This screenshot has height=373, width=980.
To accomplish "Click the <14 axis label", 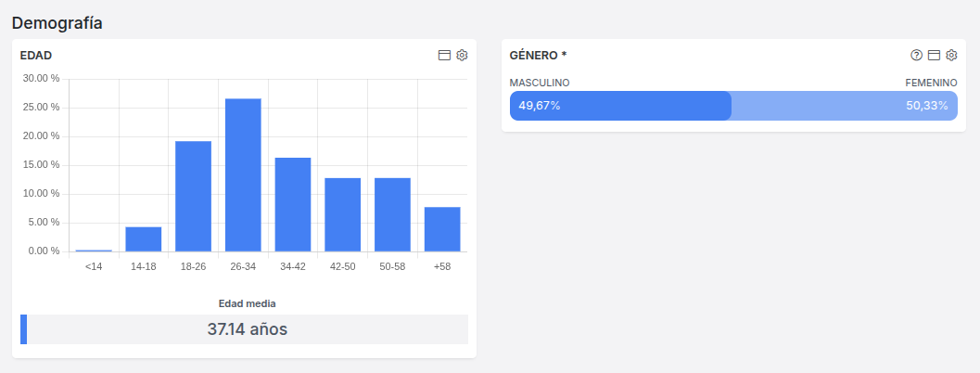I will 94,266.
